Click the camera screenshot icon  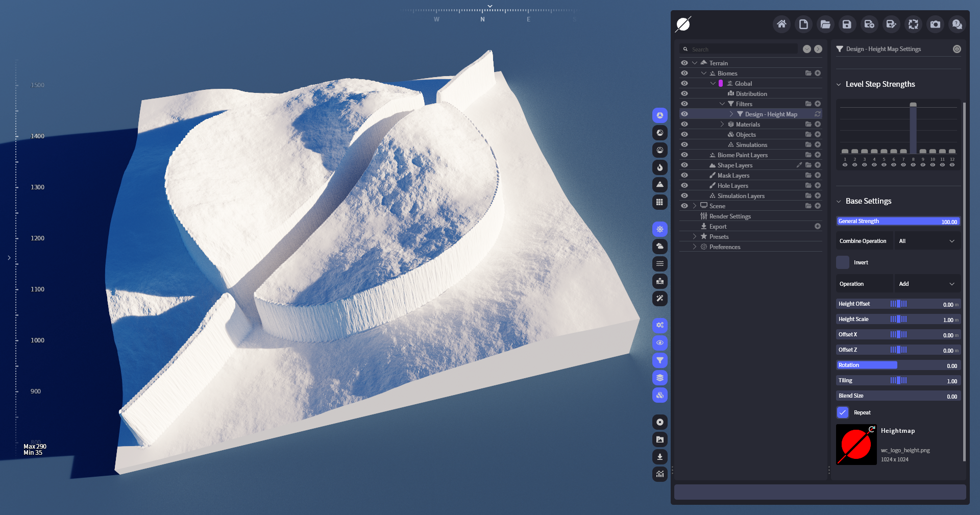[x=935, y=24]
